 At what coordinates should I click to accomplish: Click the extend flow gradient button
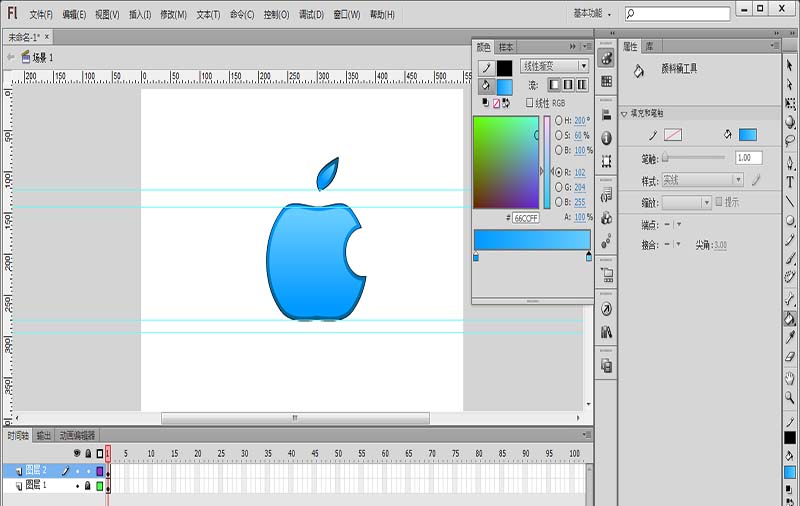click(554, 85)
